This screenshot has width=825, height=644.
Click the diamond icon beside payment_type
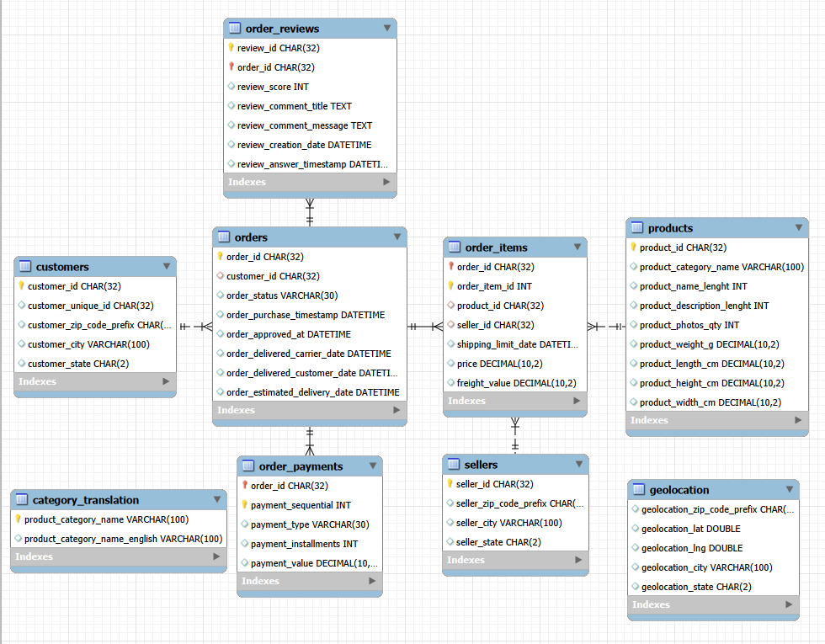pyautogui.click(x=245, y=524)
